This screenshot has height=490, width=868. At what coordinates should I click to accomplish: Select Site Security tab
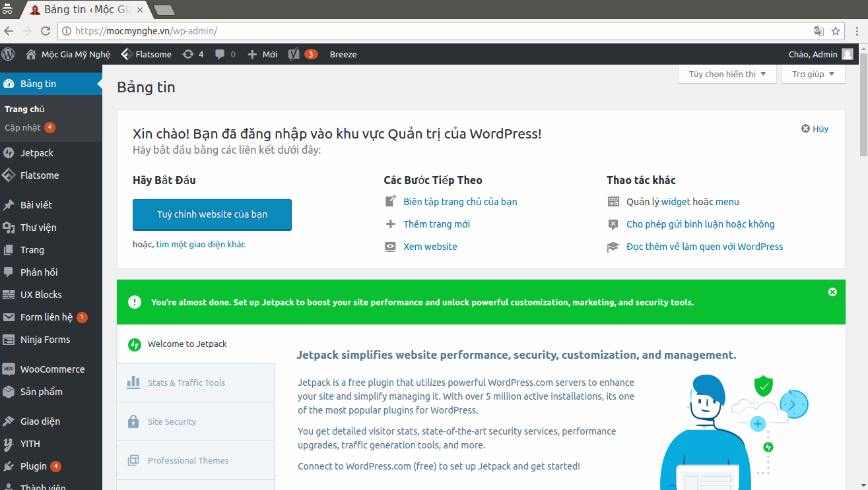[196, 421]
